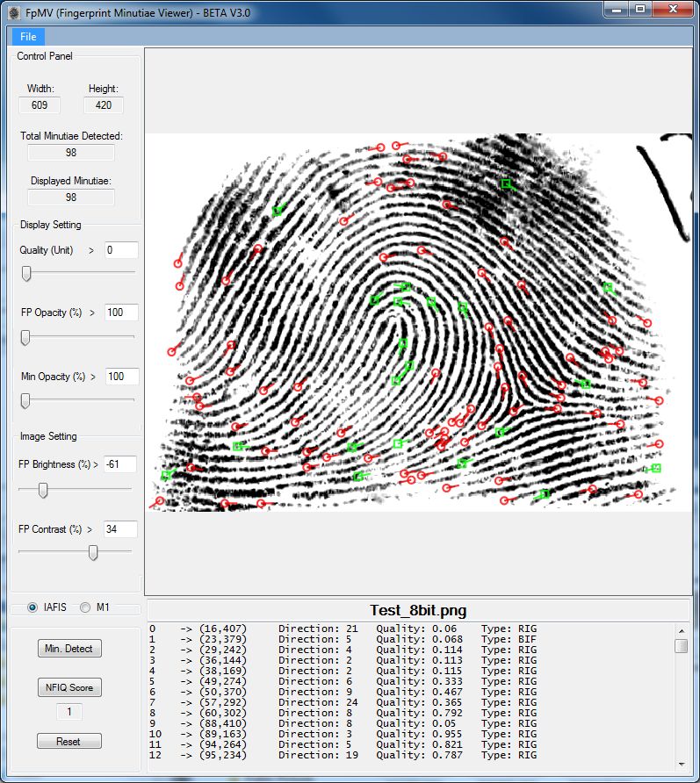
Task: Run the NFIQ Score button
Action: 69,687
